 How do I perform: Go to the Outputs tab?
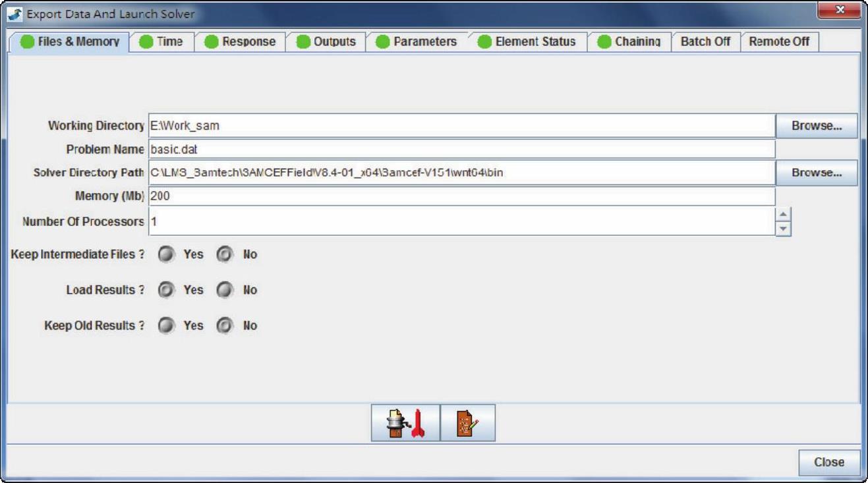(326, 42)
